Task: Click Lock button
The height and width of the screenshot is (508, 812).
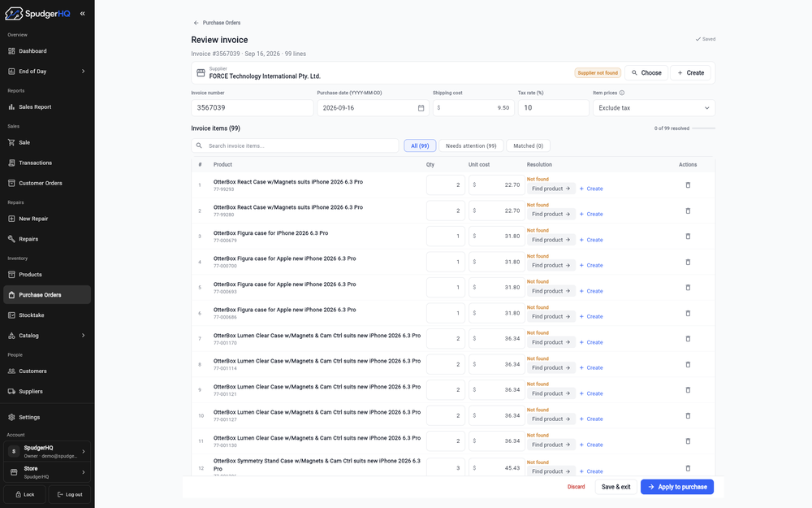Action: pyautogui.click(x=24, y=494)
